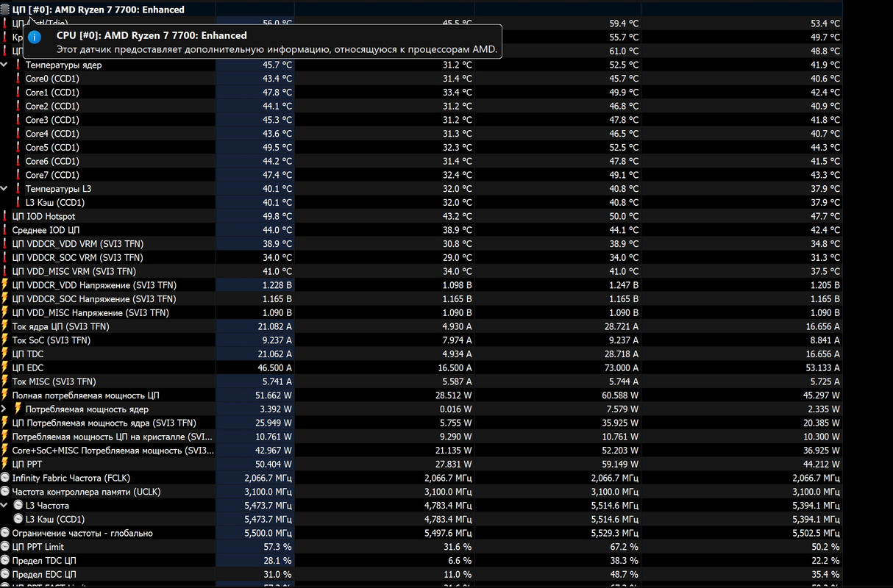Select the ЦП VDD_MISC VRM (SVI3 TFN) label
The height and width of the screenshot is (588, 893).
(74, 271)
